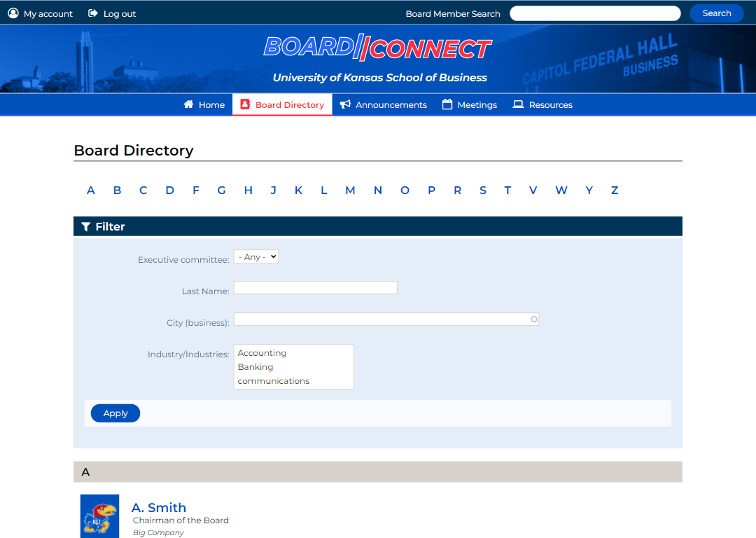Click the letter M in the alphabet navigation

click(350, 190)
